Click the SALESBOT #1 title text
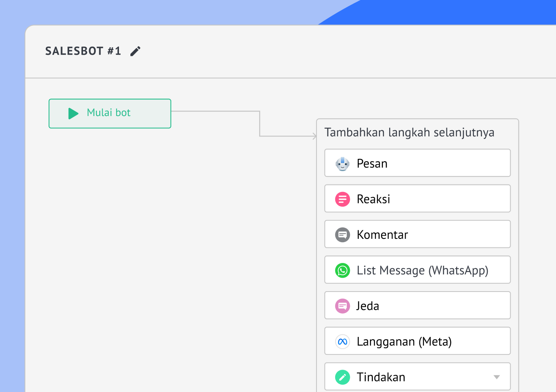 (83, 51)
